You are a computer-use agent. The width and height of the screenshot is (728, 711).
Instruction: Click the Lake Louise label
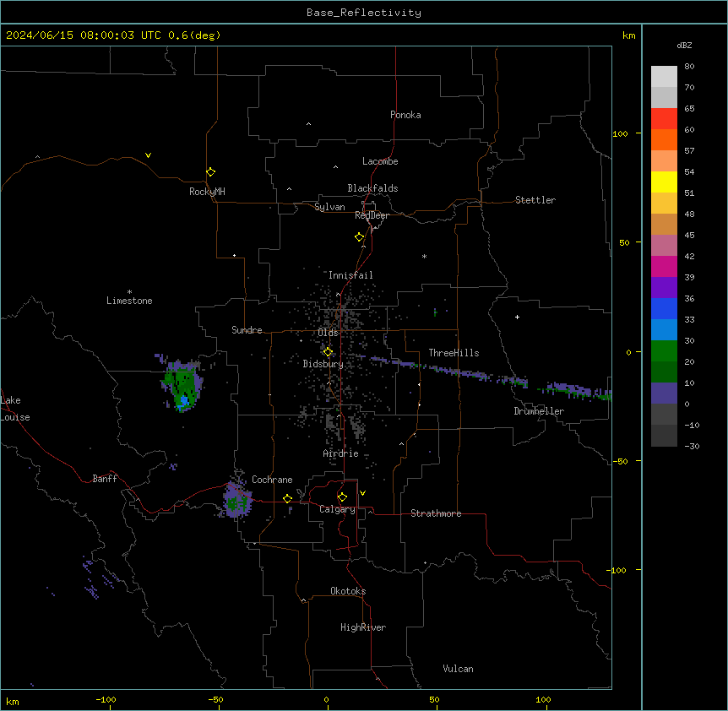point(15,409)
